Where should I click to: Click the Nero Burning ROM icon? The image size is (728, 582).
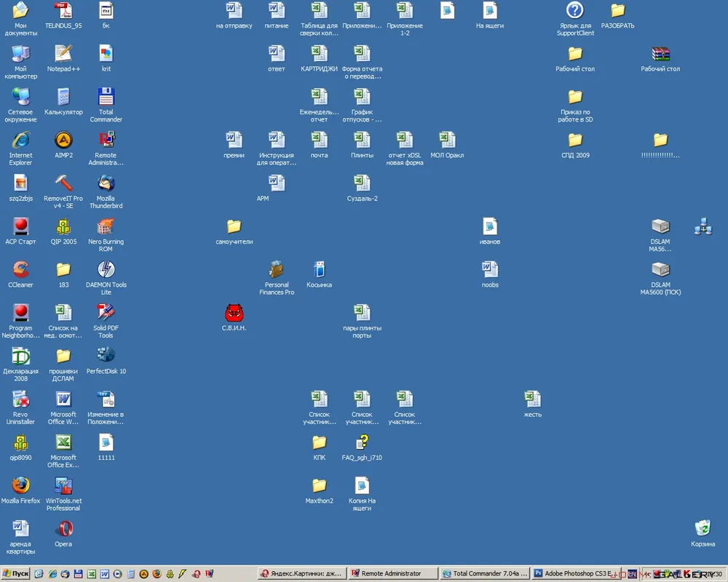pos(106,227)
